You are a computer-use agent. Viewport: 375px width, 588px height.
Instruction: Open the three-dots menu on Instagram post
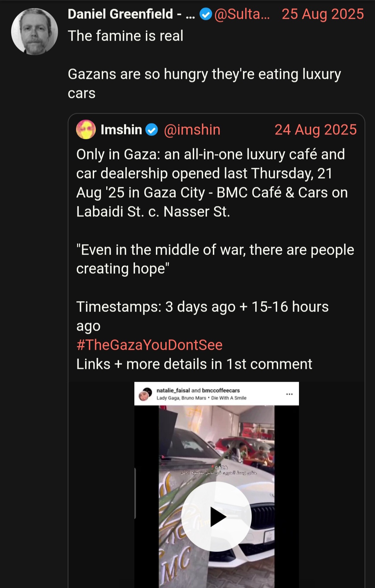point(289,394)
